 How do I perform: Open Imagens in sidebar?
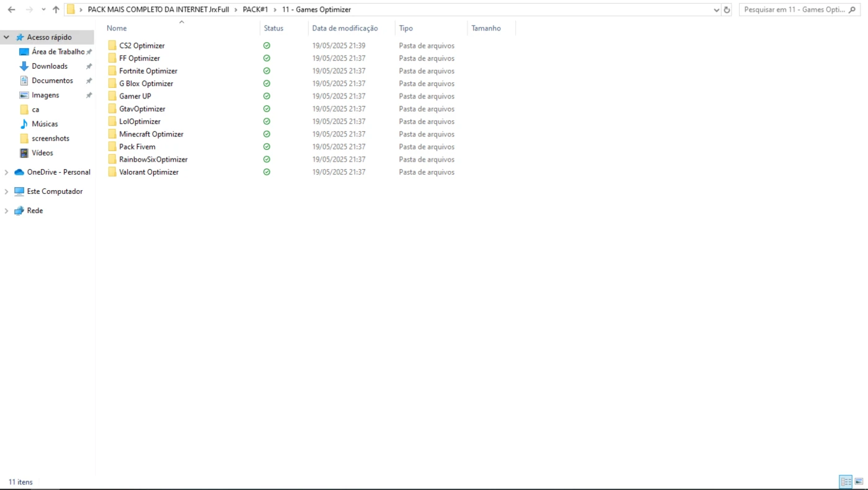point(45,95)
